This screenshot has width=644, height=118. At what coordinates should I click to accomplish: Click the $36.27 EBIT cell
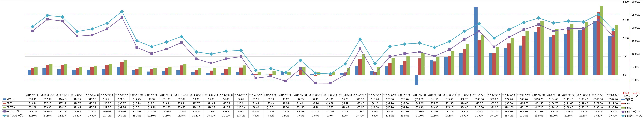coord(122,103)
